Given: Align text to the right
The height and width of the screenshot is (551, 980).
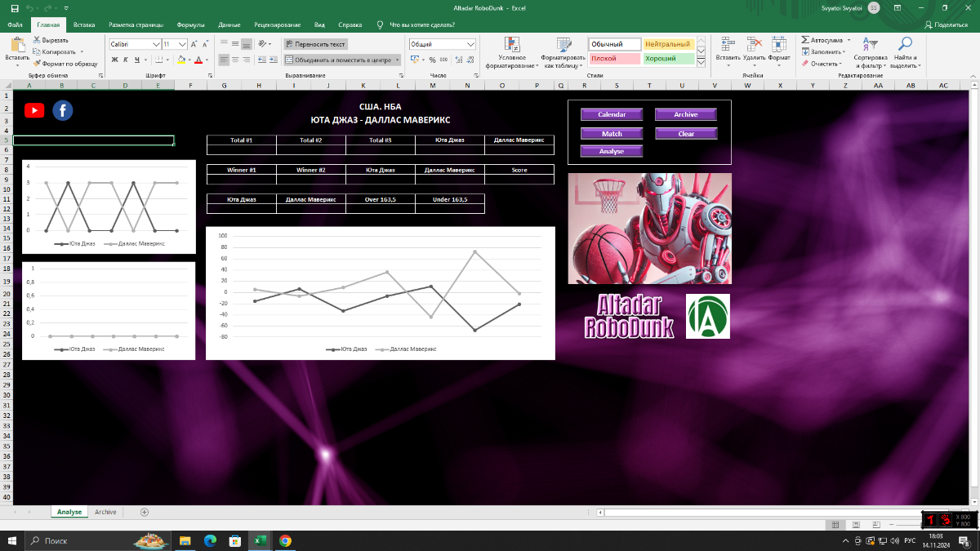Looking at the screenshot, I should click(247, 60).
